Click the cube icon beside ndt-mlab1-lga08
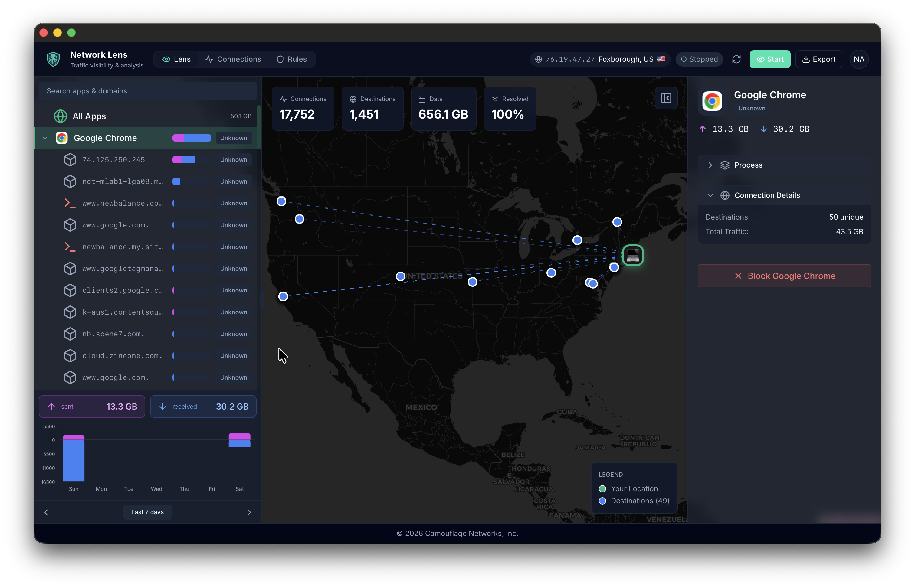Viewport: 915px width, 588px height. pyautogui.click(x=70, y=181)
